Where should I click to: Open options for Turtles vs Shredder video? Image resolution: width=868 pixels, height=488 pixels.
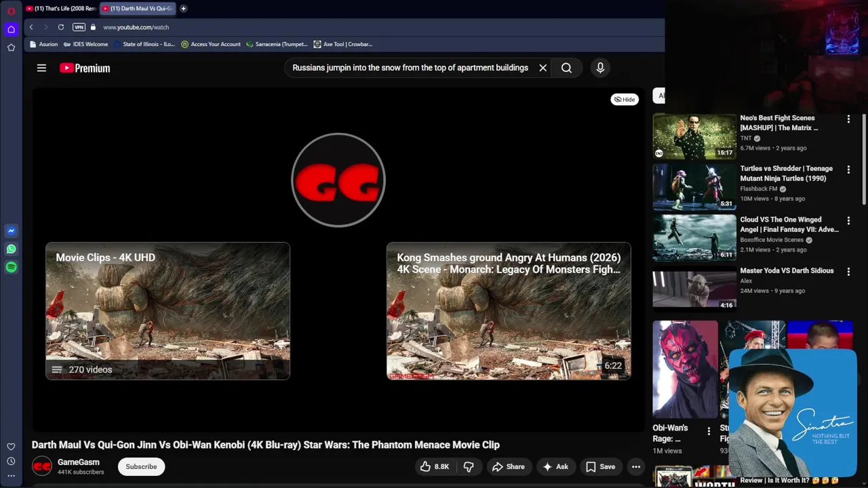point(848,170)
